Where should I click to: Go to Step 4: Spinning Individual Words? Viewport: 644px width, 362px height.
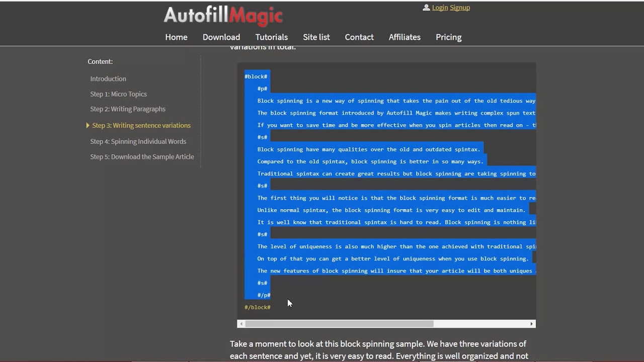tap(138, 142)
